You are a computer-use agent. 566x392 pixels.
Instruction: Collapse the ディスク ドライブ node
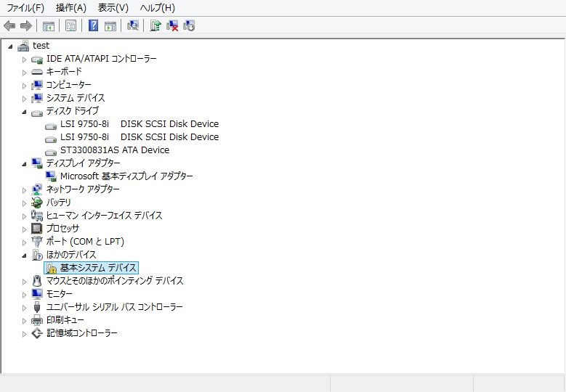[x=24, y=112]
